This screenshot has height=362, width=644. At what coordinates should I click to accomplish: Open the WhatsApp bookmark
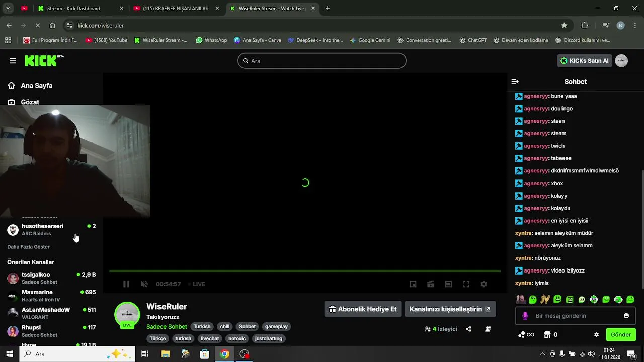pyautogui.click(x=211, y=40)
